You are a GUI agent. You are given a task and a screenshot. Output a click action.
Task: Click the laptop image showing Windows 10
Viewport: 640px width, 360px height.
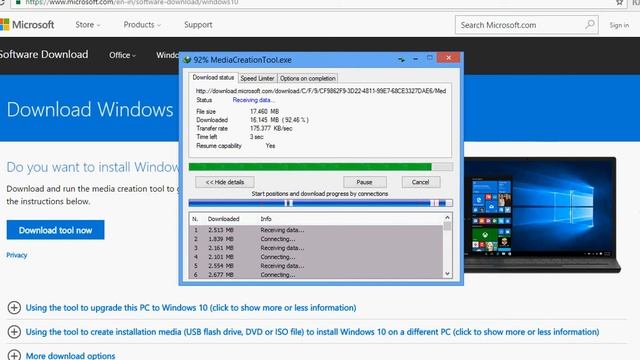click(542, 215)
